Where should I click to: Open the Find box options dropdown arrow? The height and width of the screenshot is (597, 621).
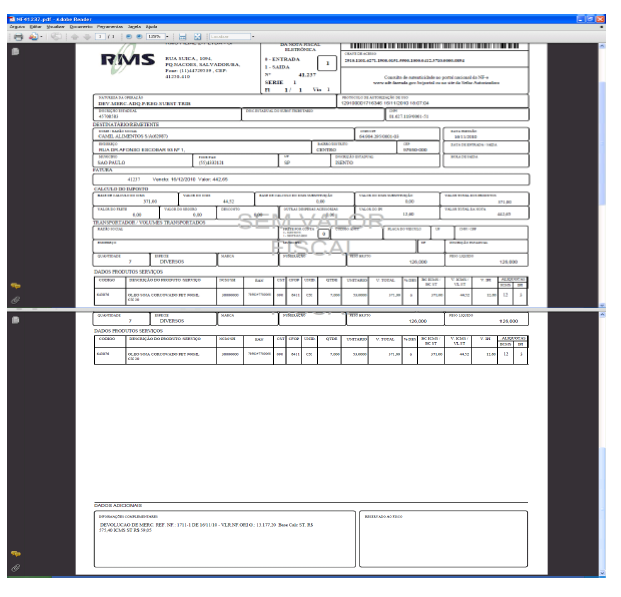253,36
